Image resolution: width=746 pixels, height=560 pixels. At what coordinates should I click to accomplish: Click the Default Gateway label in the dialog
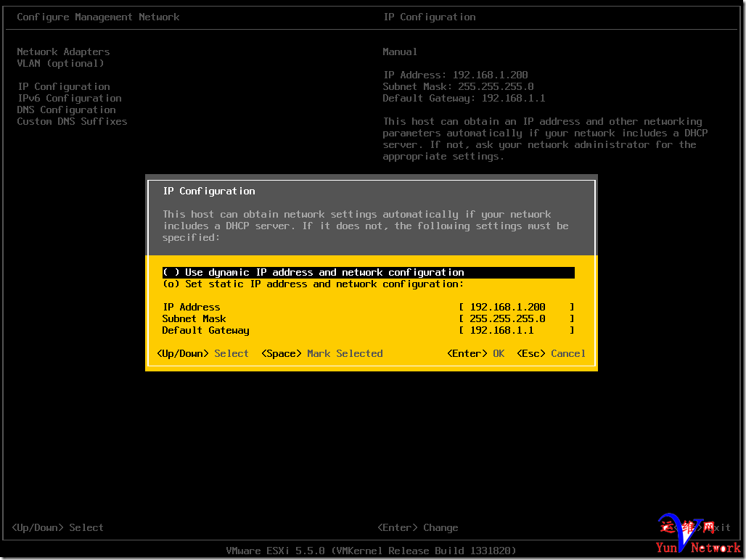(205, 330)
